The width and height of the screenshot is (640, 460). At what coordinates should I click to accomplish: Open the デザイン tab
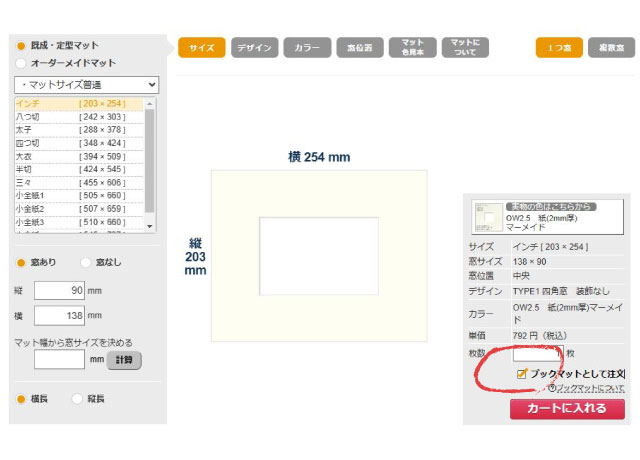click(255, 48)
